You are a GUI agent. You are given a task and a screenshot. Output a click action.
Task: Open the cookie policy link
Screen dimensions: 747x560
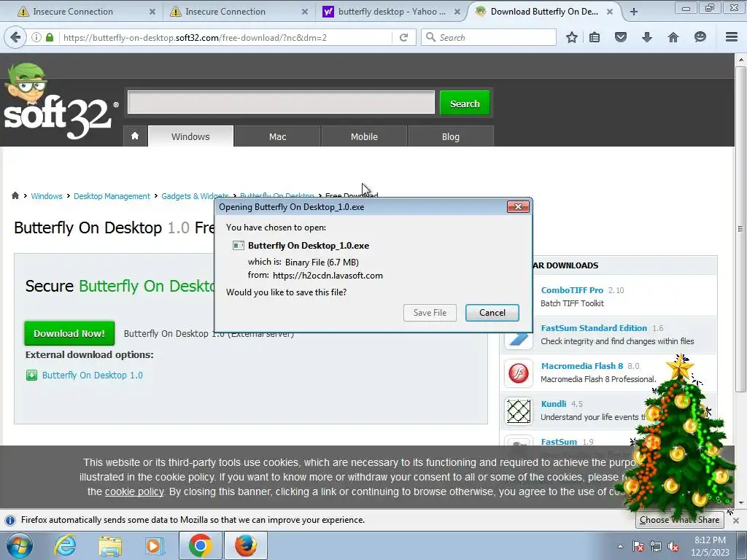coord(134,491)
